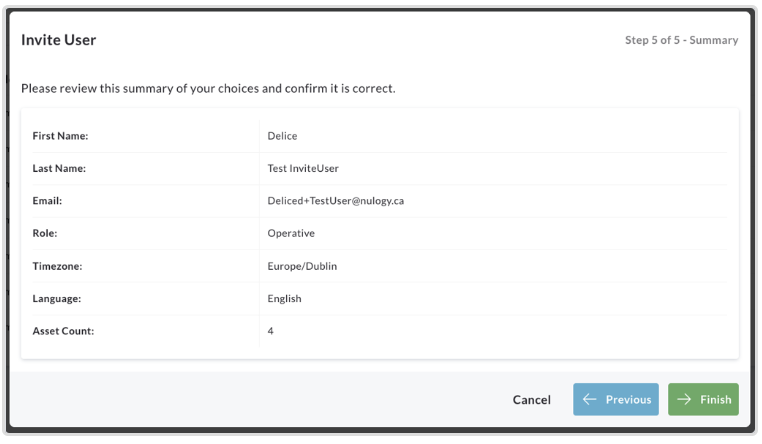Cancel the Invite User dialog
This screenshot has width=762, height=444.
[x=532, y=400]
